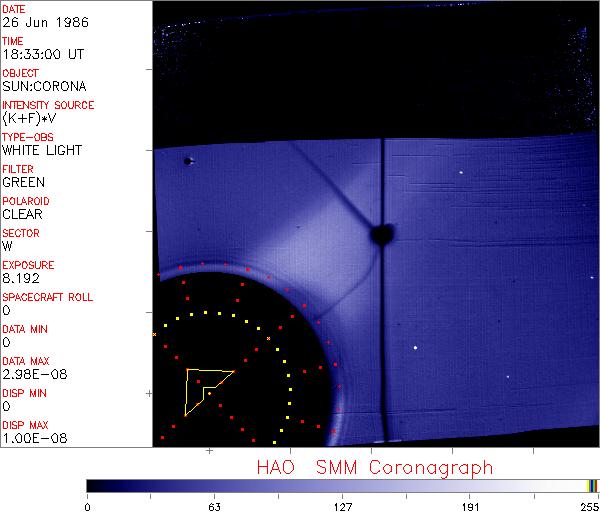Click the DATA MAX value 2.98E-08
This screenshot has width=600, height=512.
click(x=30, y=374)
